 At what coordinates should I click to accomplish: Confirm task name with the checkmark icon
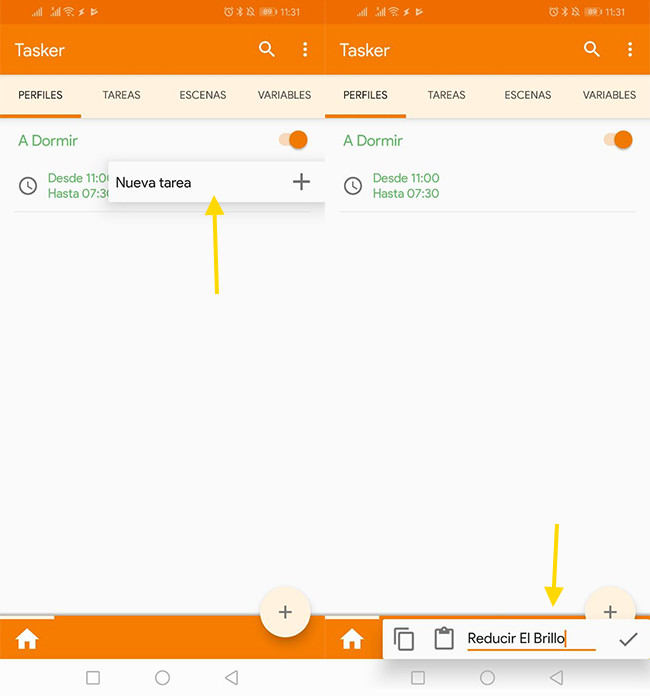pos(628,639)
